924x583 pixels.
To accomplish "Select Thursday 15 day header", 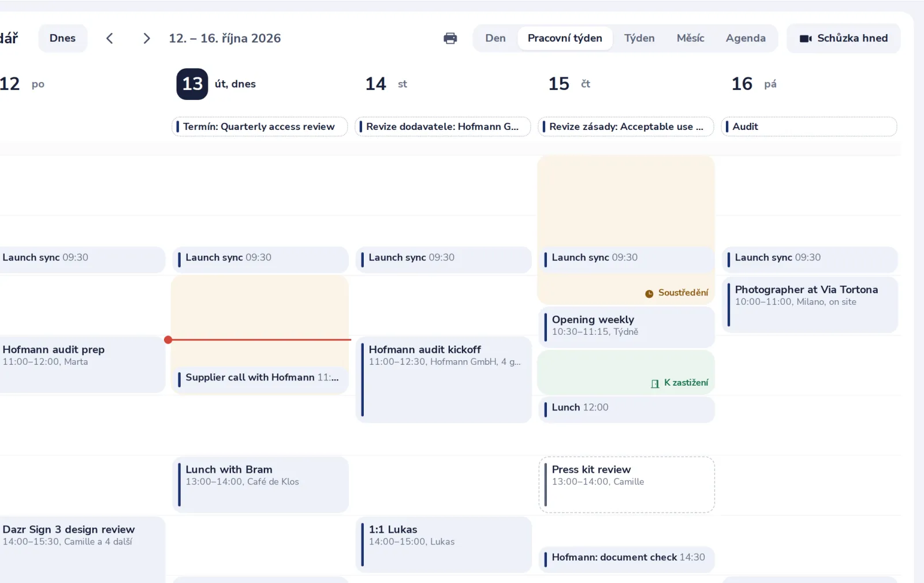I will (569, 84).
